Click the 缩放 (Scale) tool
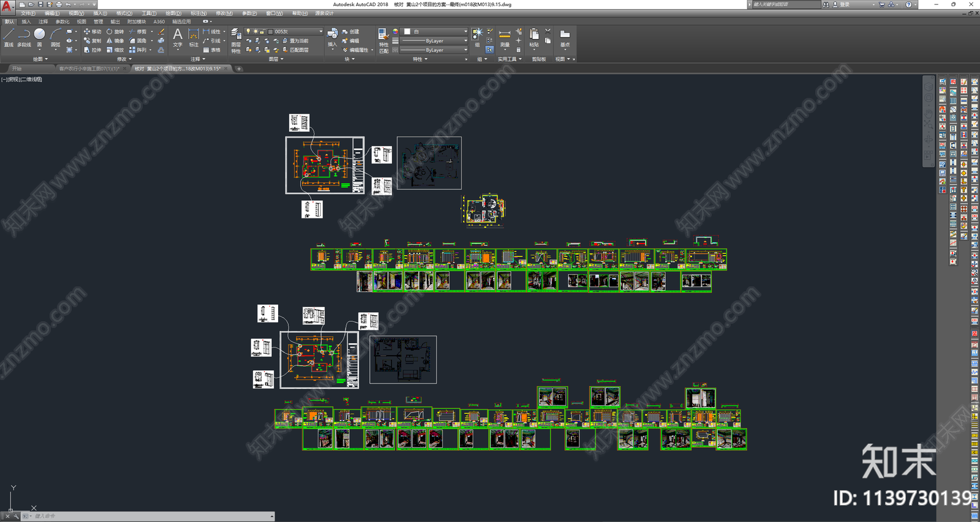The height and width of the screenshot is (522, 980). pyautogui.click(x=115, y=50)
